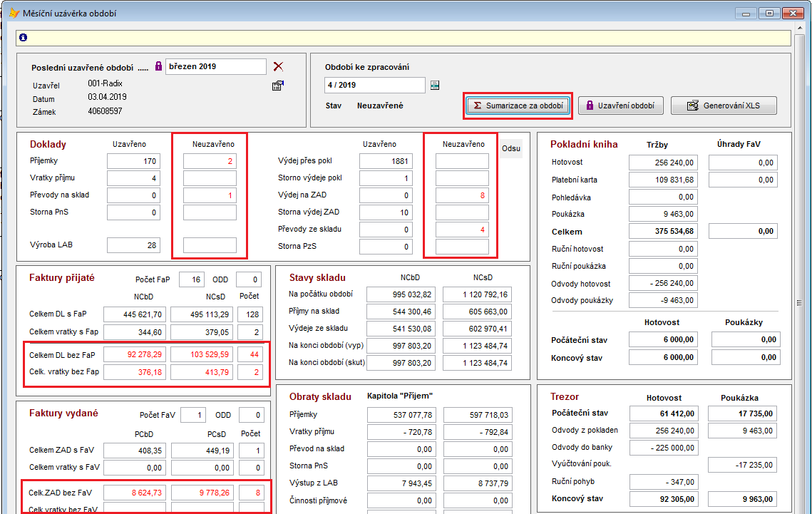Click the blue info icon in the top bar
Viewport: 812px width, 514px height.
(x=23, y=38)
